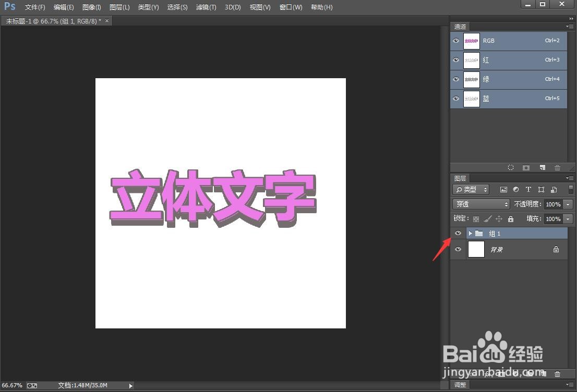Viewport: 577px width, 392px height.
Task: Click the folder icon of 组 1
Action: (479, 233)
